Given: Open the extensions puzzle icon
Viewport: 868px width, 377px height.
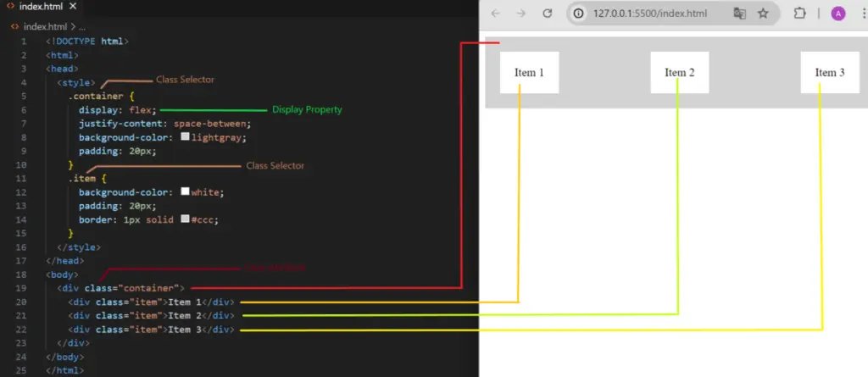Looking at the screenshot, I should click(x=800, y=14).
